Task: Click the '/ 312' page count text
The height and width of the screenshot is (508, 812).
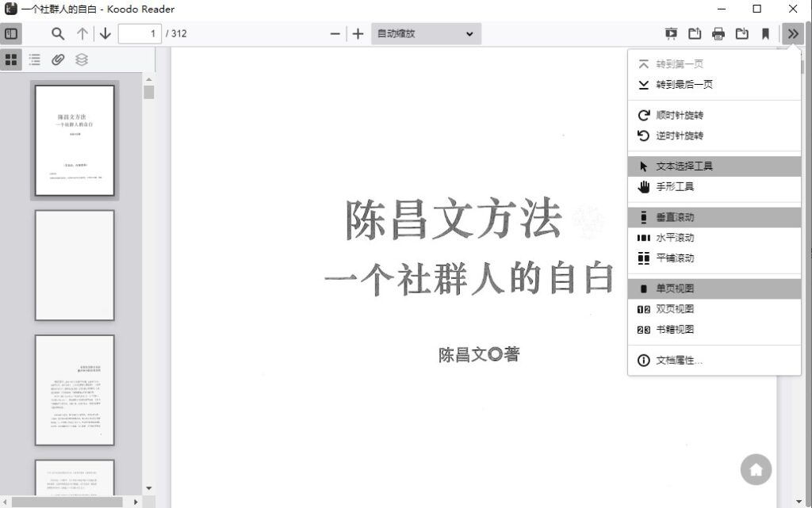Action: point(176,33)
